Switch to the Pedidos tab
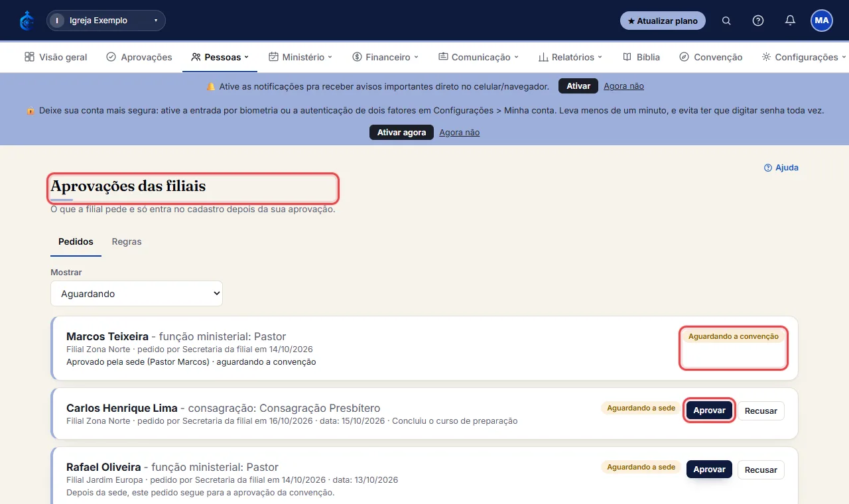This screenshot has width=849, height=504. point(76,241)
